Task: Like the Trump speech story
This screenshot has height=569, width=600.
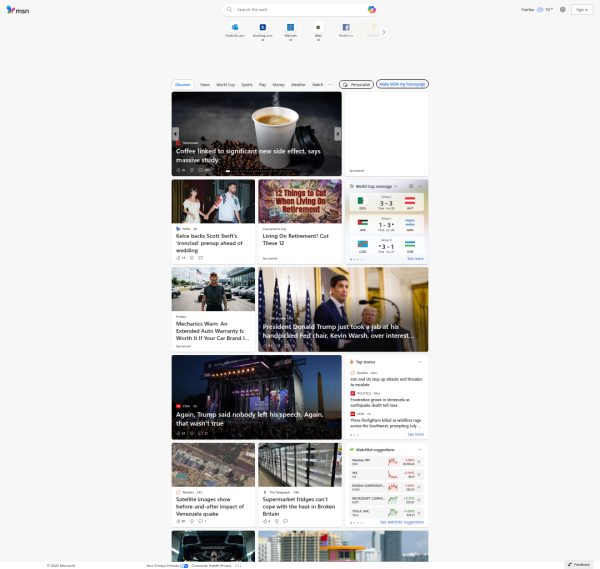Action: [x=181, y=433]
